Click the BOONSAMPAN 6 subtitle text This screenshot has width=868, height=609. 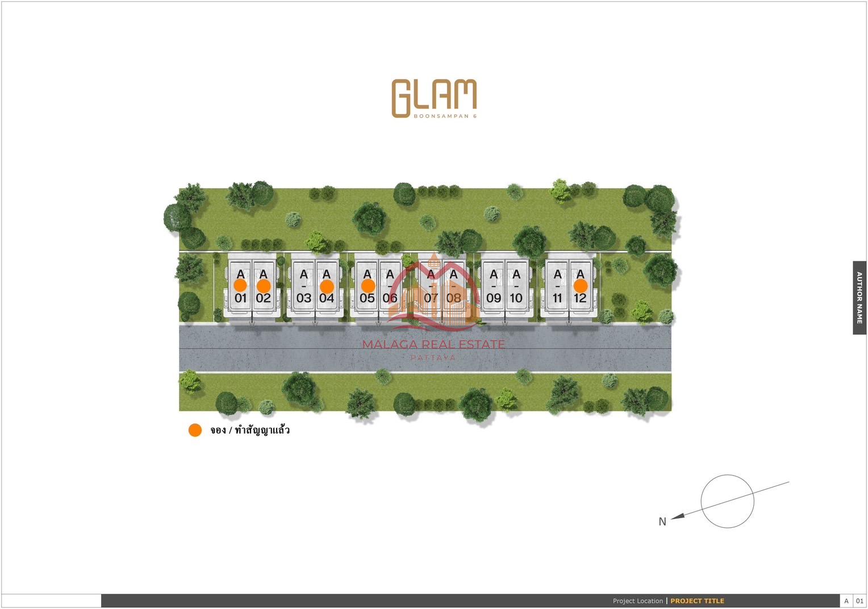[x=445, y=116]
